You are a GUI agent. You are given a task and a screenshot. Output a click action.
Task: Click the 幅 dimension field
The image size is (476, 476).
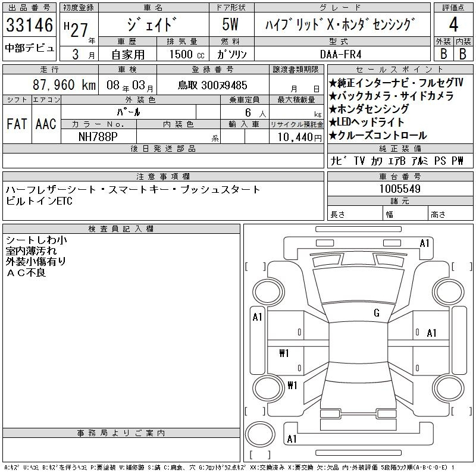(x=405, y=213)
